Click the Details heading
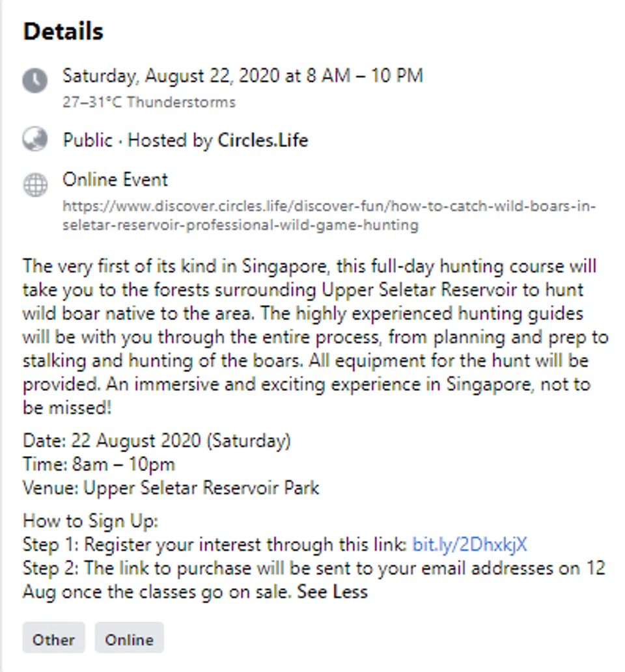625x672 pixels. tap(63, 31)
